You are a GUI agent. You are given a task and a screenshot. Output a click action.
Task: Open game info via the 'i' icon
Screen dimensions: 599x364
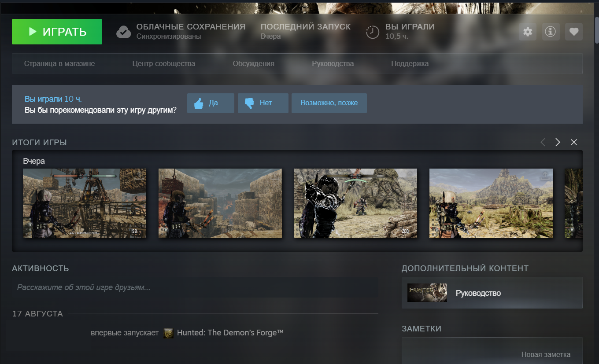[551, 32]
